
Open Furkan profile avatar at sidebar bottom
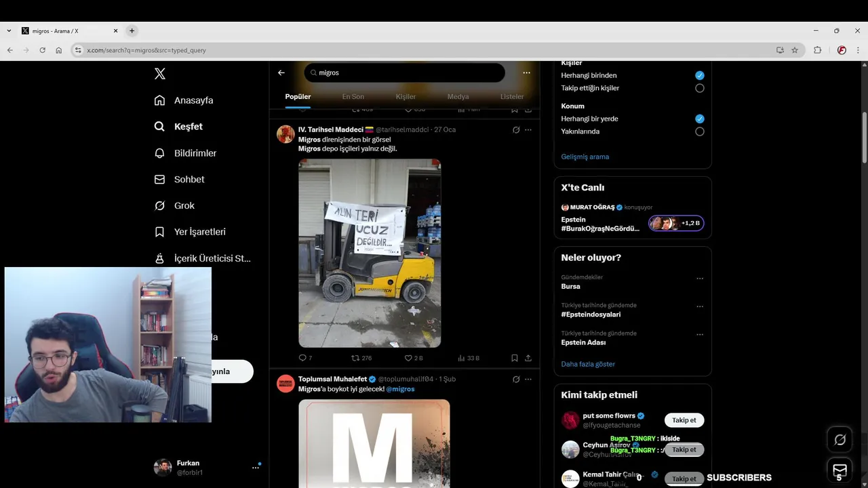click(x=163, y=468)
